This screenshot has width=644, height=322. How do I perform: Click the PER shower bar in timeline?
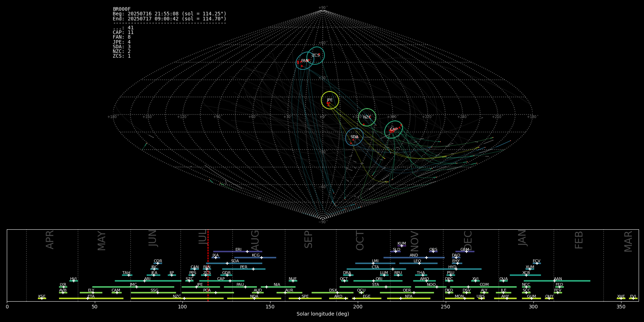click(244, 269)
